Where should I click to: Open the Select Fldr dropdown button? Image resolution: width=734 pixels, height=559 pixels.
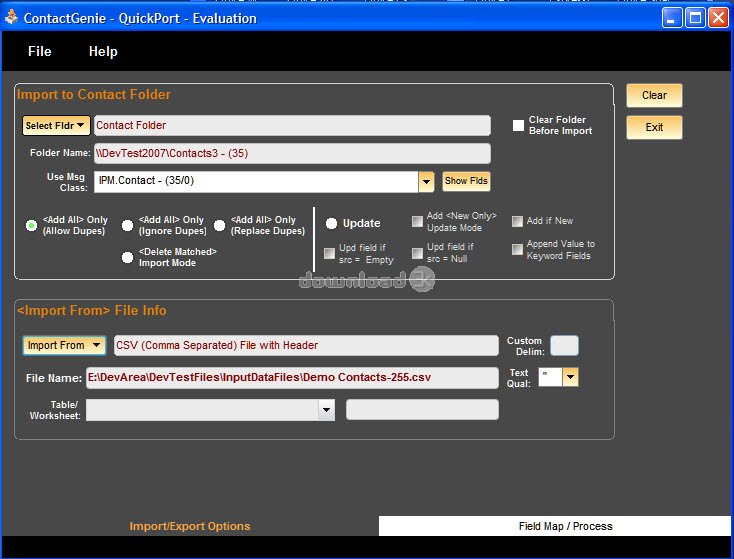point(56,126)
